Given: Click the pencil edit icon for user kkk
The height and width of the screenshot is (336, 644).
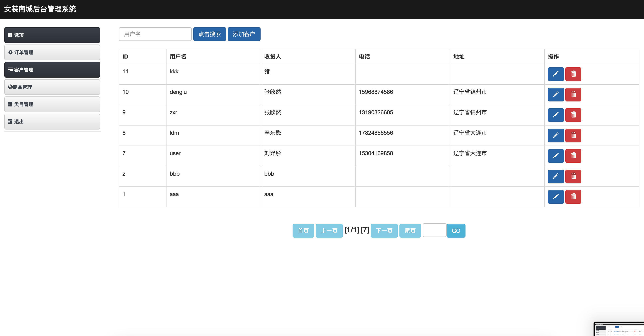Looking at the screenshot, I should [x=556, y=74].
